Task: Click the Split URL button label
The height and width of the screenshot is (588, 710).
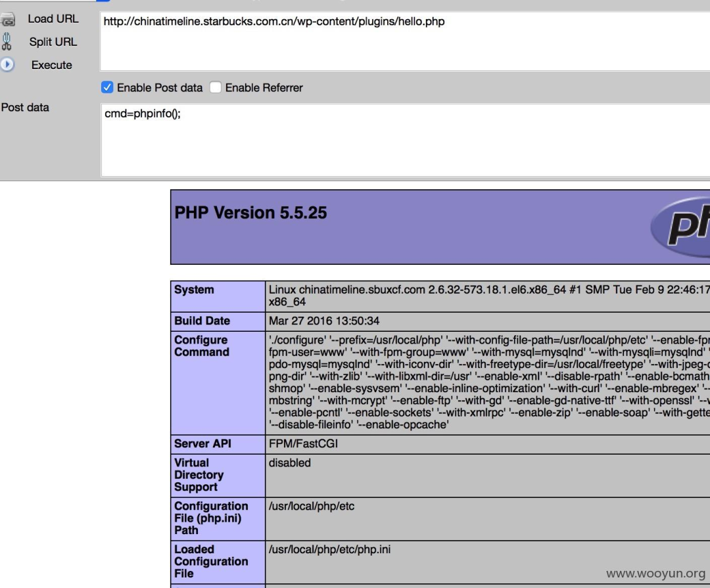Action: point(53,42)
